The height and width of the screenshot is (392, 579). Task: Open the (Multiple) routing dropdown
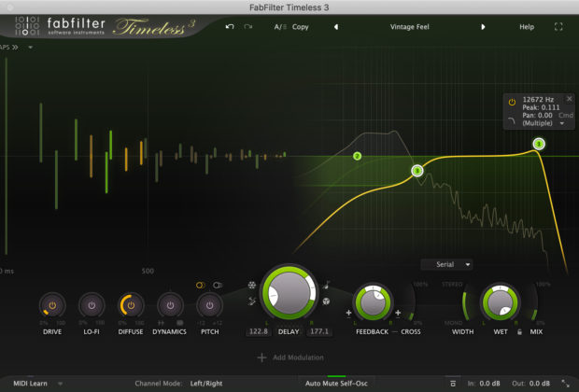click(543, 123)
